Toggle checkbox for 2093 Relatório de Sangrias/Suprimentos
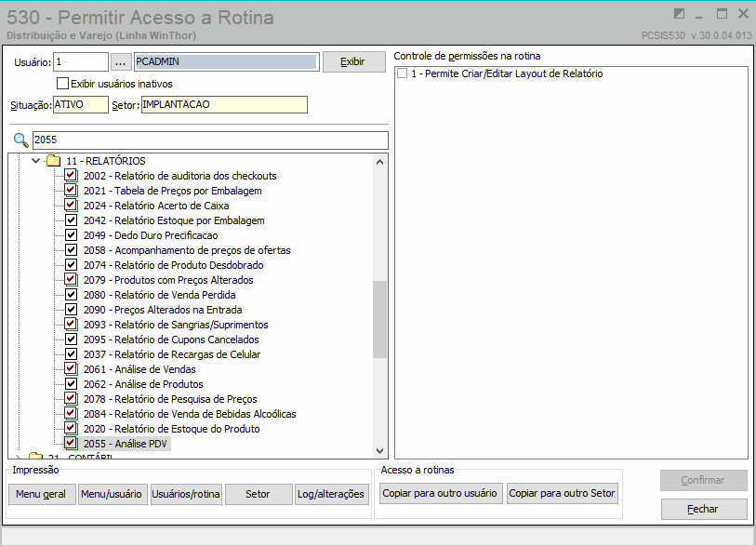Image resolution: width=756 pixels, height=546 pixels. (x=71, y=325)
